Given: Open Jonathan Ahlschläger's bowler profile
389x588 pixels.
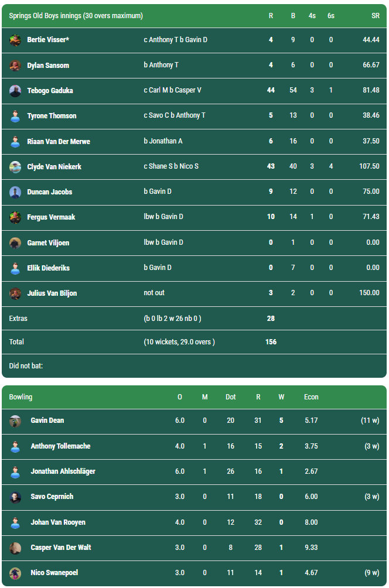Looking at the screenshot, I should tap(63, 471).
